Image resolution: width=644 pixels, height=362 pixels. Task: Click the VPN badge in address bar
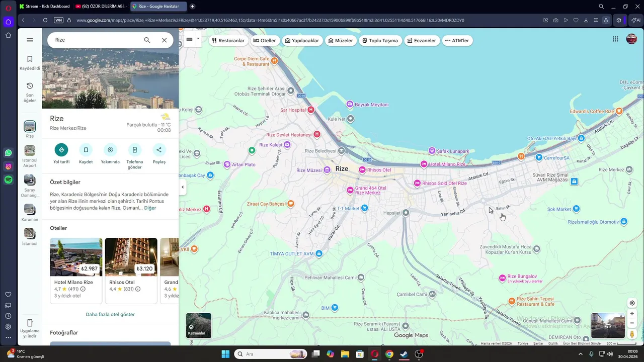pyautogui.click(x=58, y=20)
